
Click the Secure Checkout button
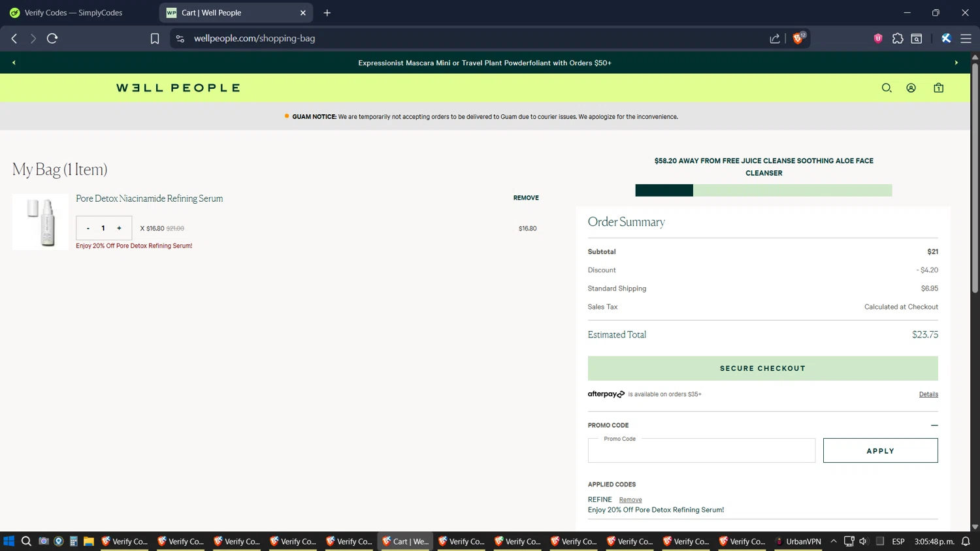coord(762,368)
